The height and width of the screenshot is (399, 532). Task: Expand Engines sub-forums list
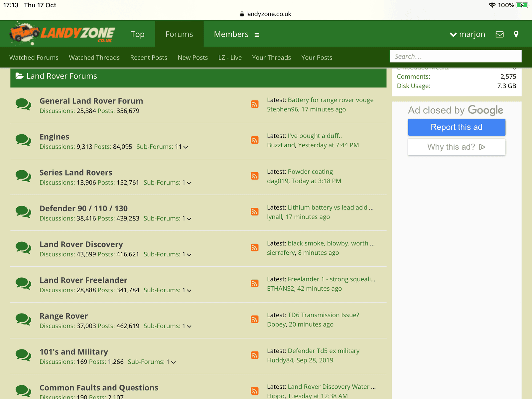point(186,147)
